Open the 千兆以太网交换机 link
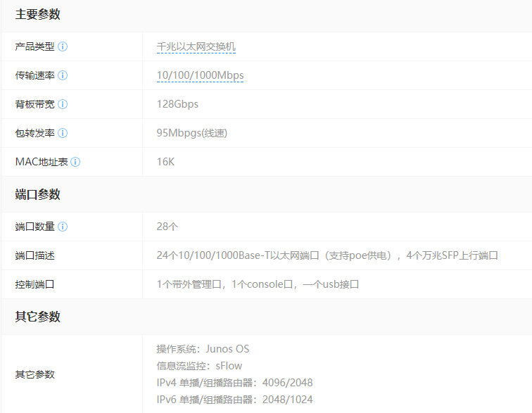Viewport: 532px width, 413px height. 196,47
